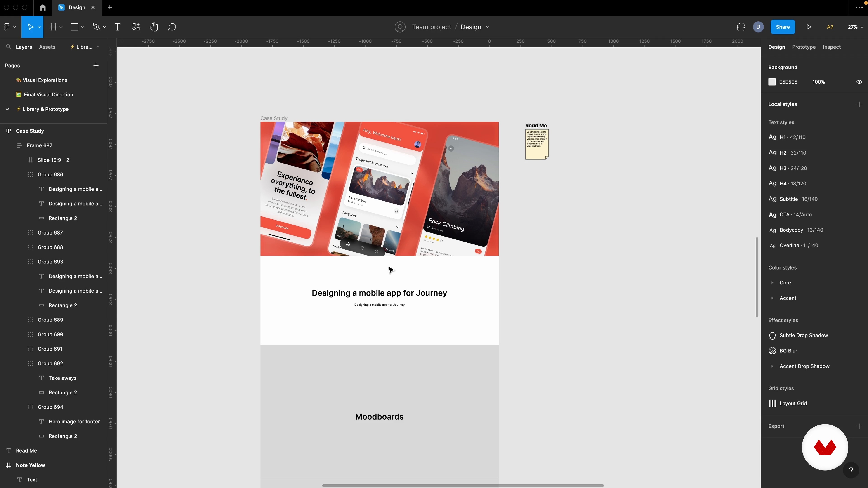868x488 pixels.
Task: Open the help question mark button
Action: click(x=851, y=470)
